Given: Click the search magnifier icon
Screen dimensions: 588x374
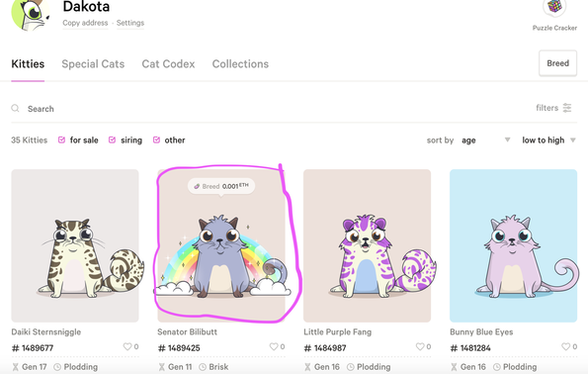Looking at the screenshot, I should 15,109.
